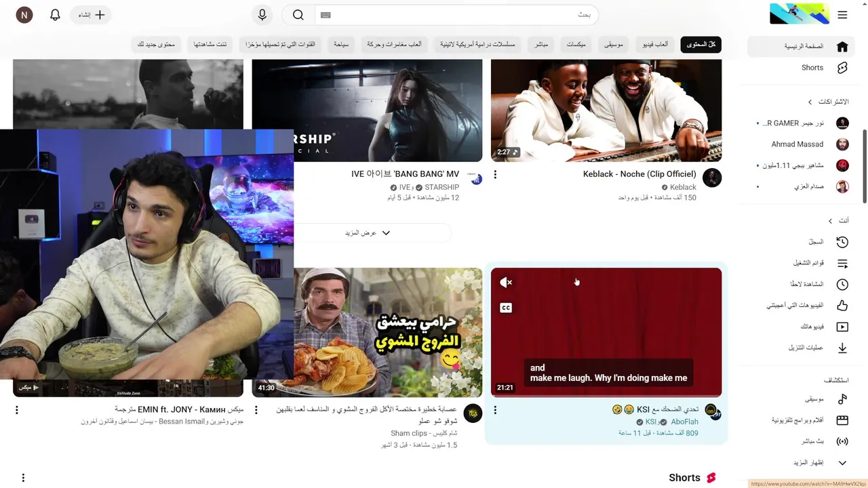This screenshot has height=488, width=868.
Task: Select the Adventure games (ألعاب مغامرات وحركة) chip
Action: (394, 44)
